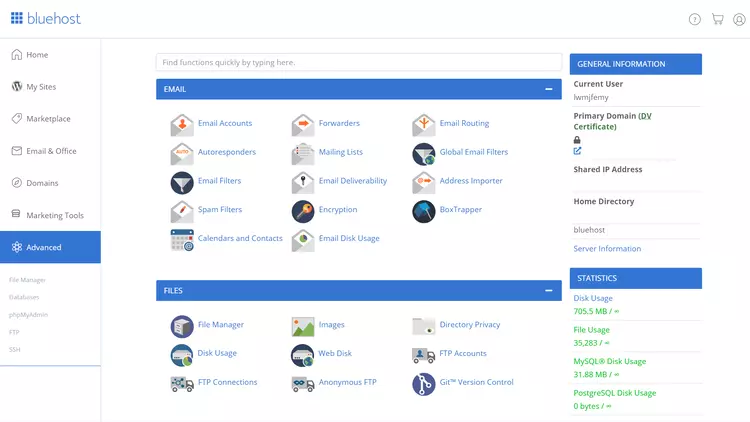Screen dimensions: 750x422
Task: Open the Mailing Lists icon
Action: [303, 154]
